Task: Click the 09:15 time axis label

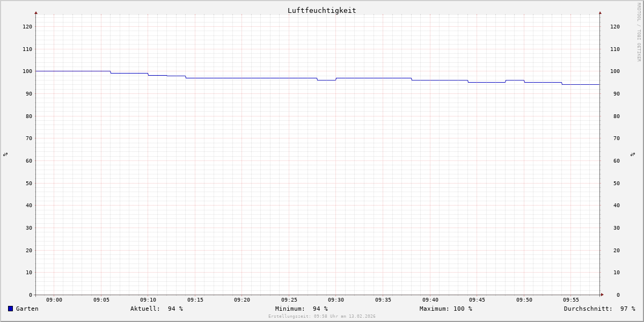Action: coord(195,300)
